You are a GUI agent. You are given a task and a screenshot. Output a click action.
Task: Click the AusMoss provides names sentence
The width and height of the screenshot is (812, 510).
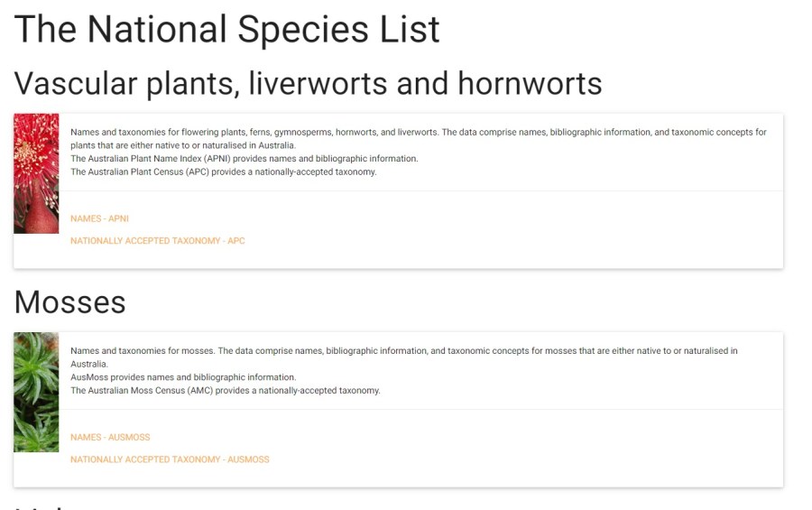tap(182, 377)
